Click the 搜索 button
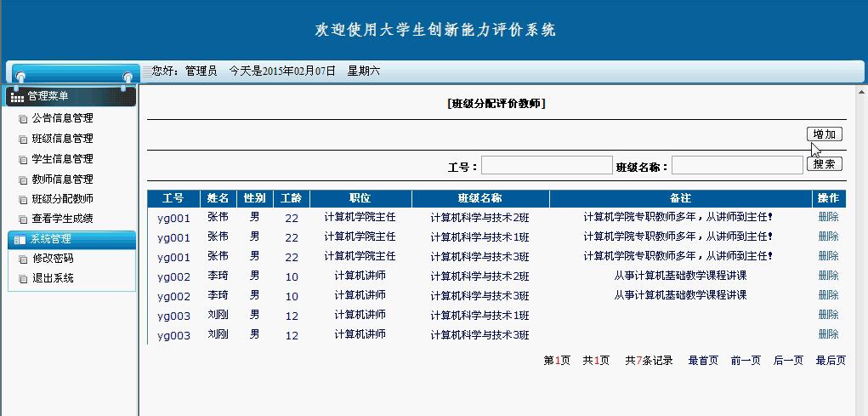This screenshot has width=868, height=416. (825, 164)
